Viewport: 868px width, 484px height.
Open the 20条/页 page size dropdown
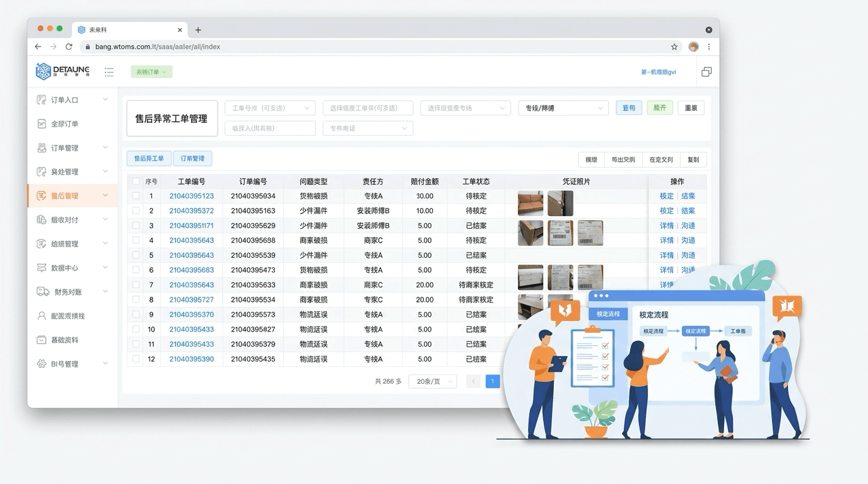432,381
